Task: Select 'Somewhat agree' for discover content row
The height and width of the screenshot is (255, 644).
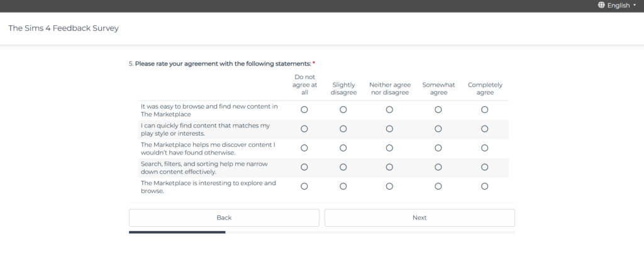Action: 438,148
